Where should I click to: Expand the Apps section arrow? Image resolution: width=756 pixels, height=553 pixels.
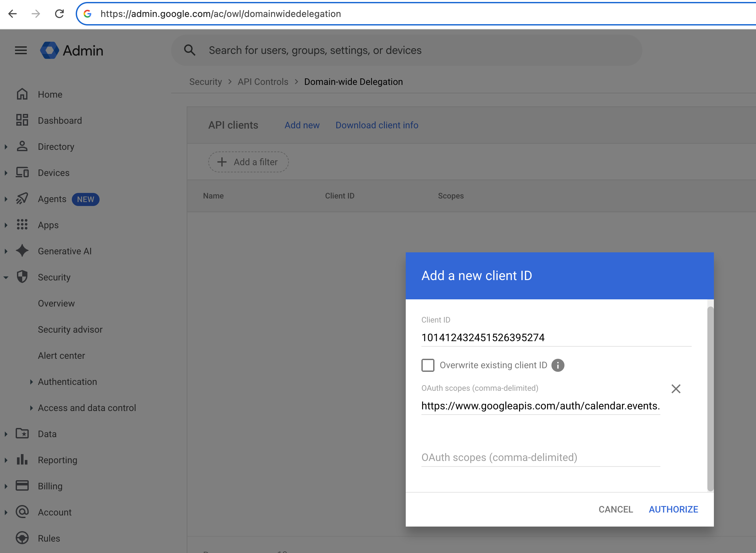pos(6,225)
